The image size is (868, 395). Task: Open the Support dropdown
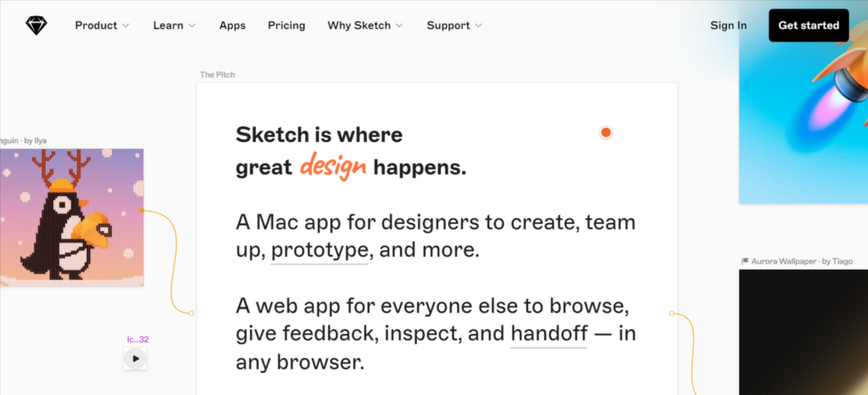point(454,25)
